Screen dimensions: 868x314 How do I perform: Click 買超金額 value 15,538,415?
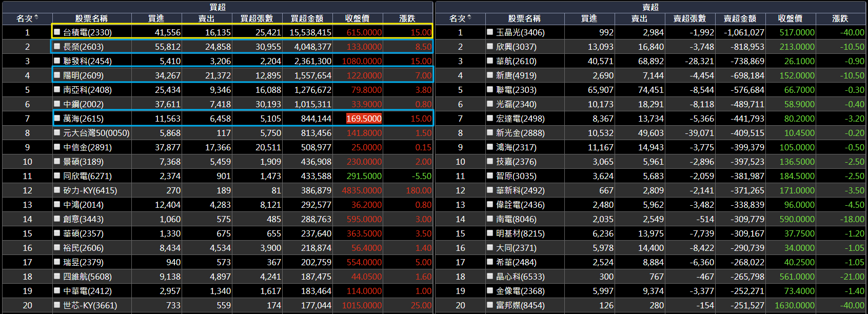pos(310,32)
